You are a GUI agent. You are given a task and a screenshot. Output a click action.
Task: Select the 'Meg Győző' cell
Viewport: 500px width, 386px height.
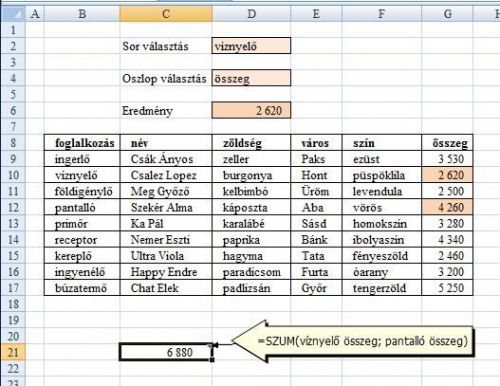166,191
